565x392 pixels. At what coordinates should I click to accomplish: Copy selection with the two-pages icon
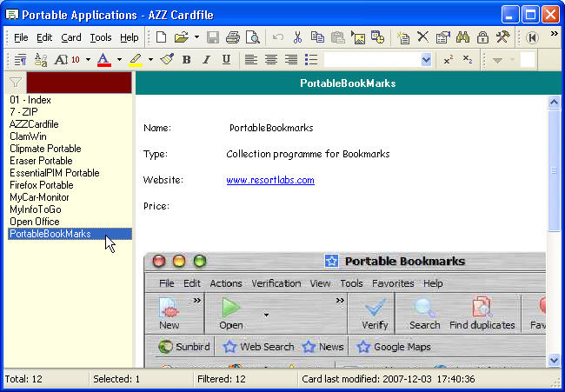317,37
